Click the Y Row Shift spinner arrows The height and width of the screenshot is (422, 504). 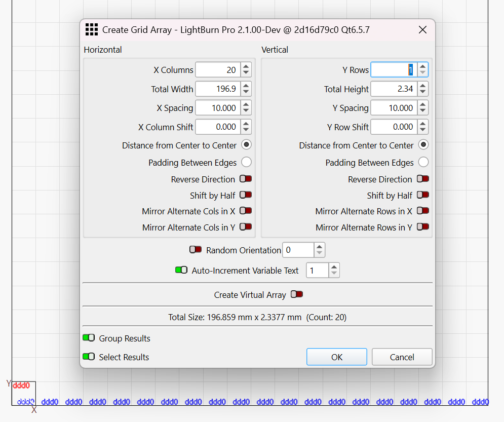(423, 127)
